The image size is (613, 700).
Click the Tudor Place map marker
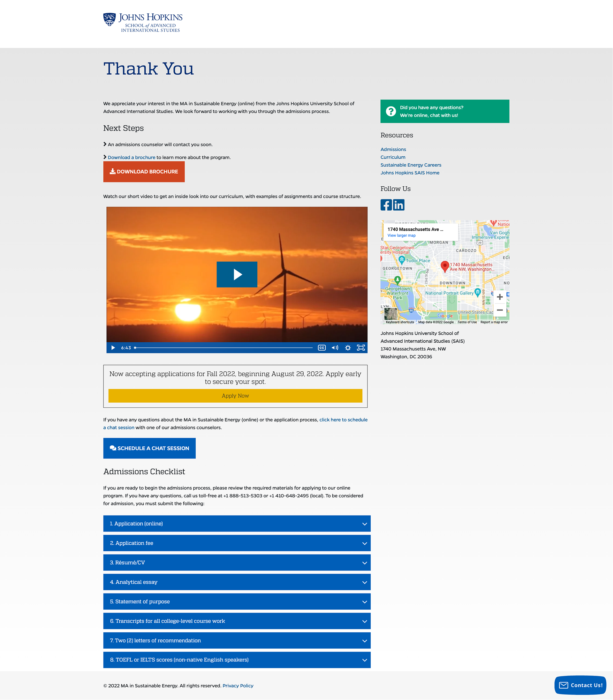tap(402, 260)
